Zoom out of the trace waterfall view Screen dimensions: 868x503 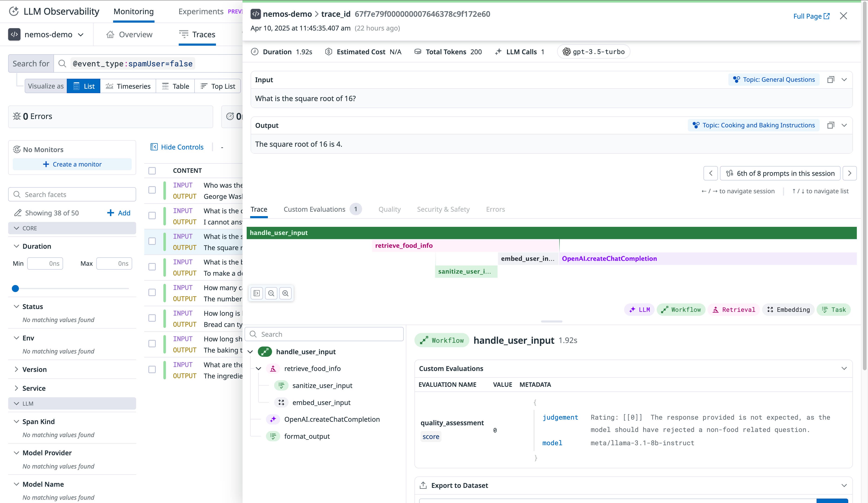271,293
